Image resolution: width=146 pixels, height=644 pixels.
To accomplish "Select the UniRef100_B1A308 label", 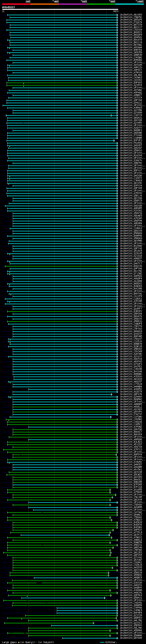I will 131,156.
